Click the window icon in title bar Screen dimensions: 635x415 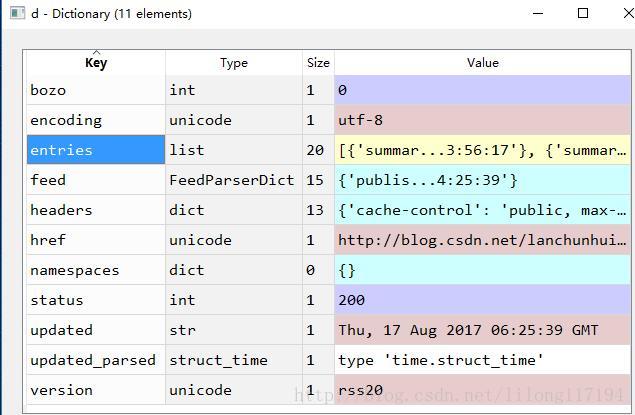click(17, 13)
